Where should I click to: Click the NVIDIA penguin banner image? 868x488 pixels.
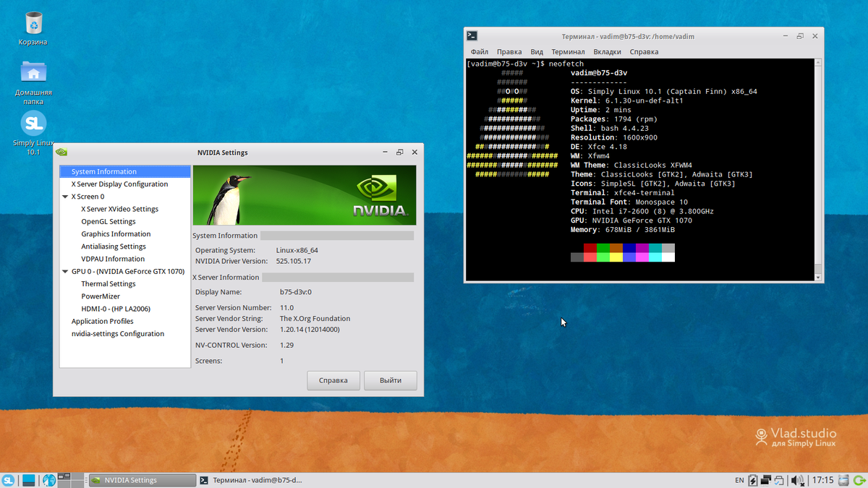[305, 195]
